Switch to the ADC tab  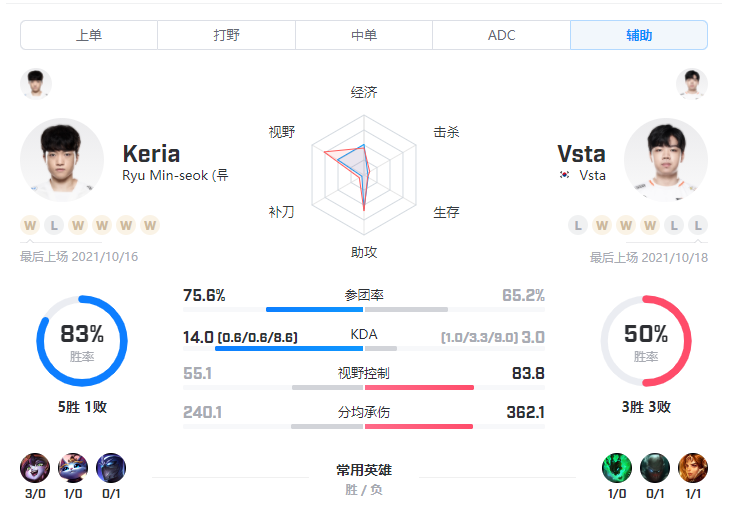501,35
